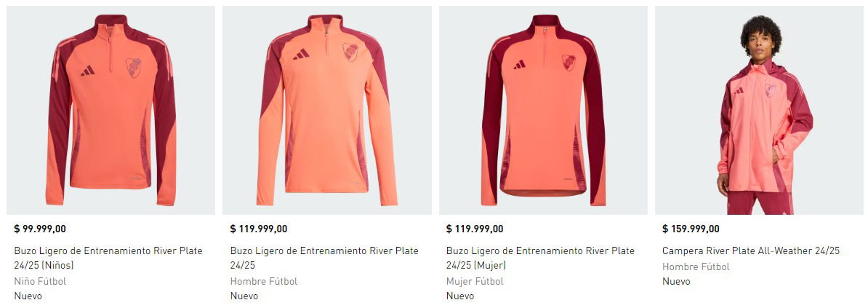This screenshot has height=308, width=868.
Task: Open the All-Weather jacket model photo
Action: click(x=759, y=110)
